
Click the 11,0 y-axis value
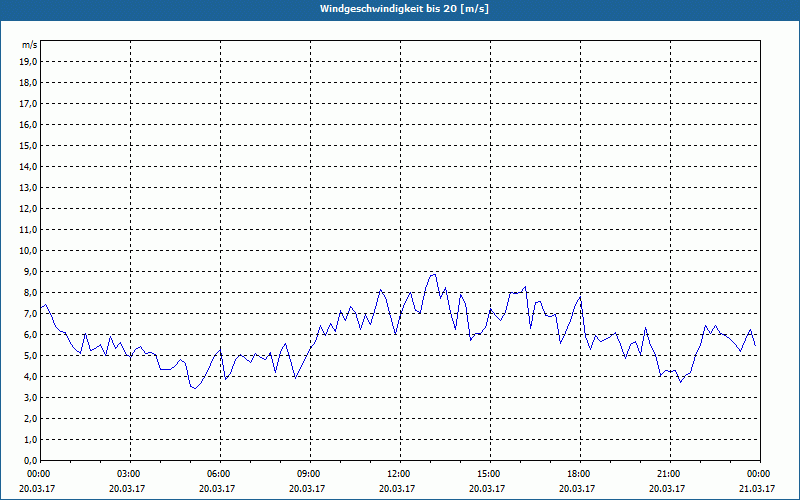pyautogui.click(x=28, y=230)
